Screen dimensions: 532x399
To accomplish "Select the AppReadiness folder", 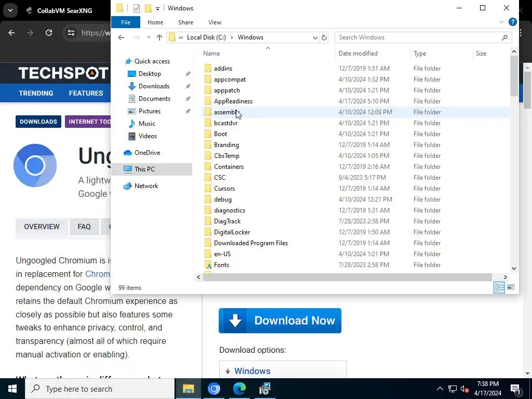I will pyautogui.click(x=233, y=101).
